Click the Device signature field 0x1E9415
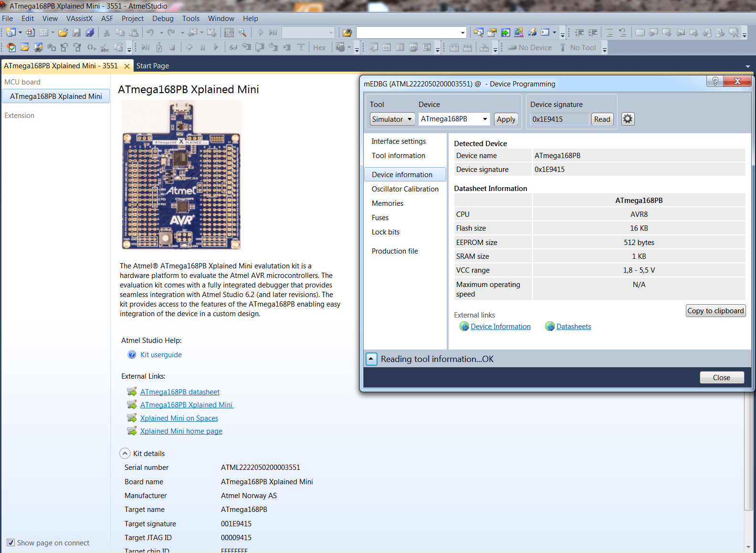The image size is (756, 553). coord(559,119)
